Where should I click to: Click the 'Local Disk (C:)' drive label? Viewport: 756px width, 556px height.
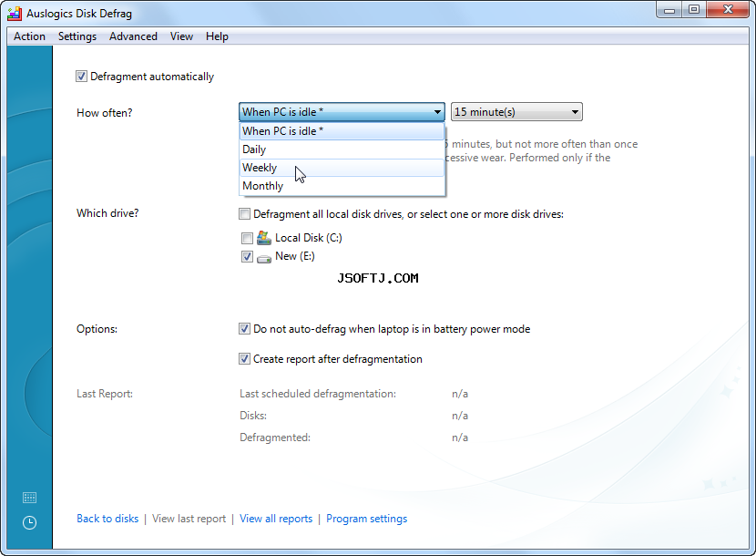(x=309, y=238)
